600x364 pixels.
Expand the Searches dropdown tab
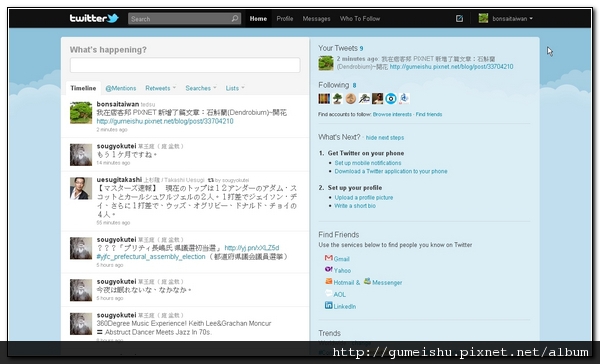[x=201, y=88]
